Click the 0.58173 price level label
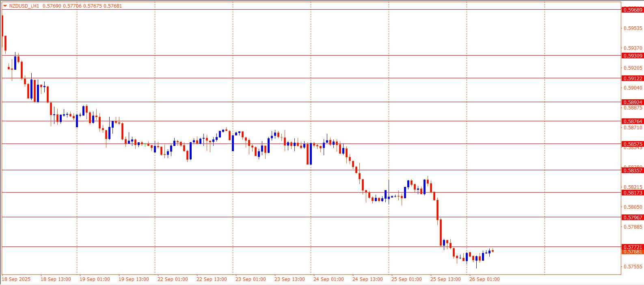Image resolution: width=644 pixels, height=285 pixels. coord(633,193)
